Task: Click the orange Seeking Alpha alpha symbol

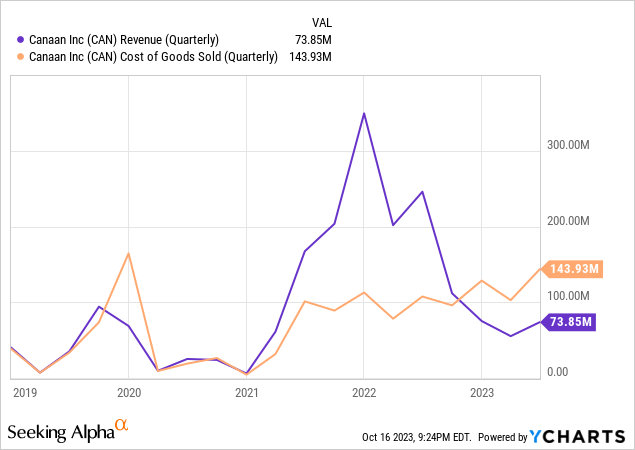Action: pos(122,425)
